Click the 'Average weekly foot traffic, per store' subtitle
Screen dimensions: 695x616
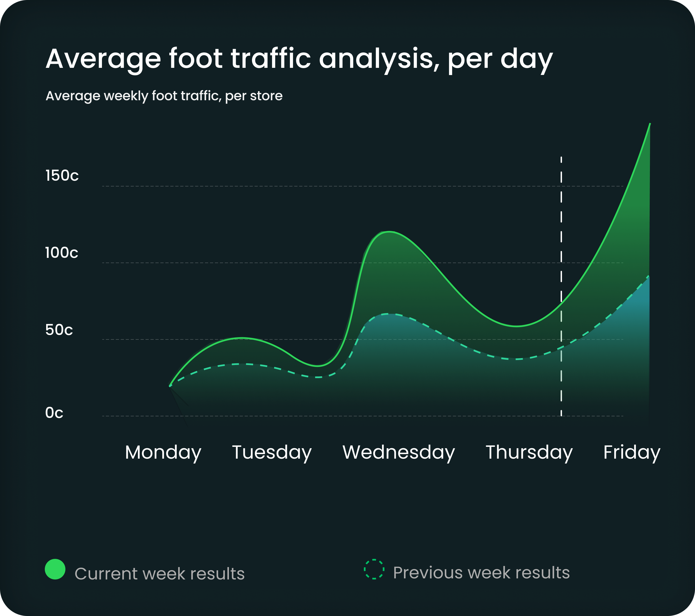[164, 96]
